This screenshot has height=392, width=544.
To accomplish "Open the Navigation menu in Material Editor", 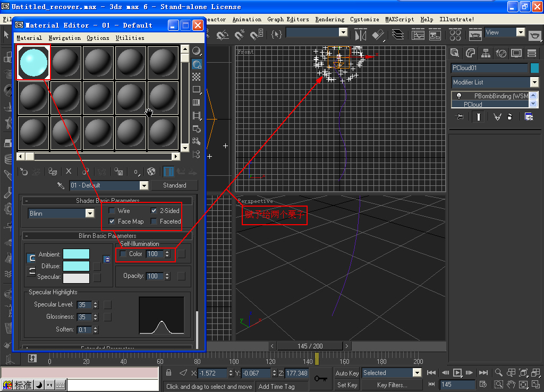I will tap(64, 38).
